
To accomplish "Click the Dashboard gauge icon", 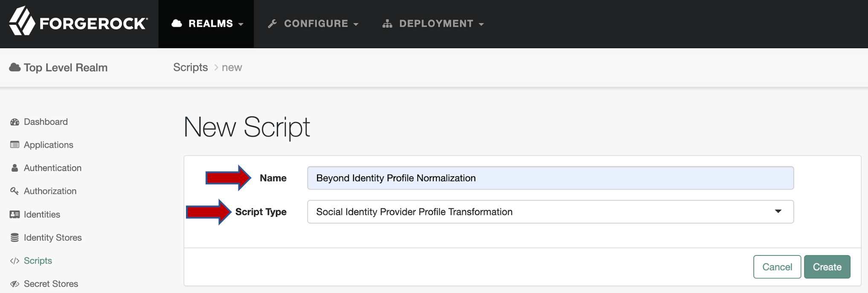I will 15,122.
